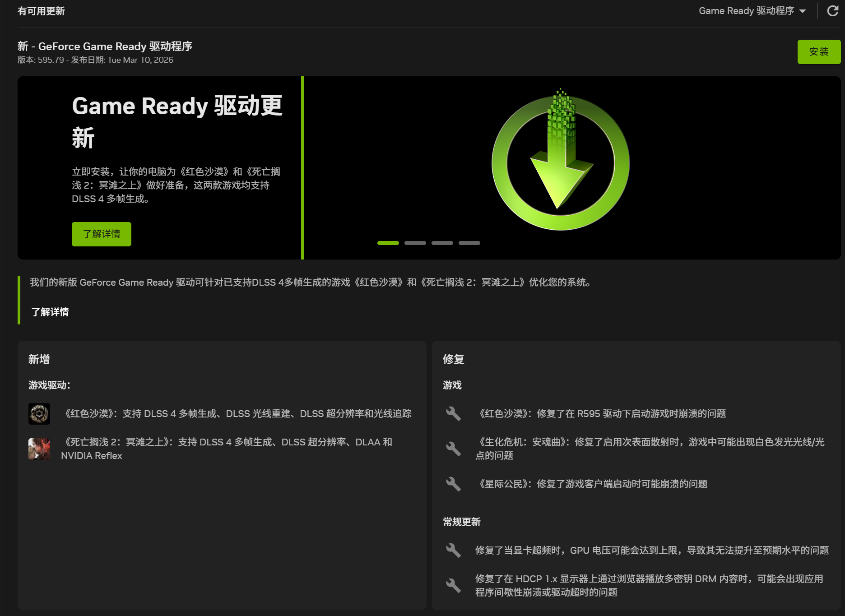Click the green download arrow banner graphic
This screenshot has width=845, height=616.
(x=561, y=160)
